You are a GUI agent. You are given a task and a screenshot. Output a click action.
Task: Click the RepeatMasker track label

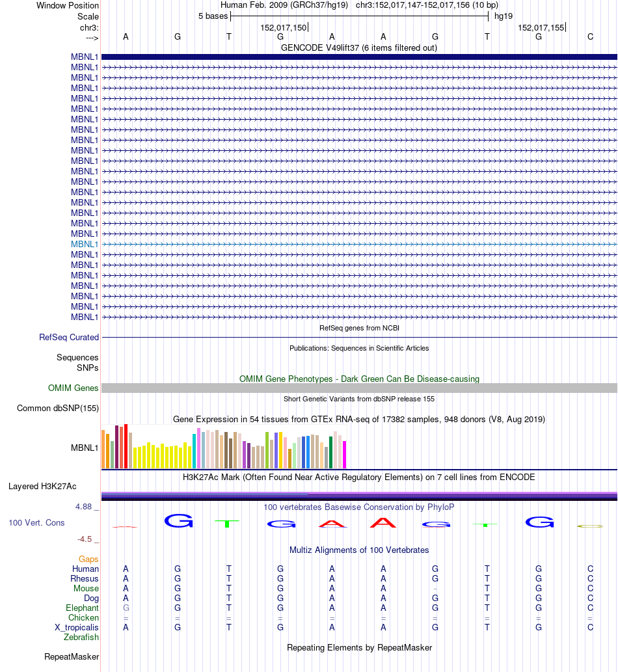[x=72, y=656]
